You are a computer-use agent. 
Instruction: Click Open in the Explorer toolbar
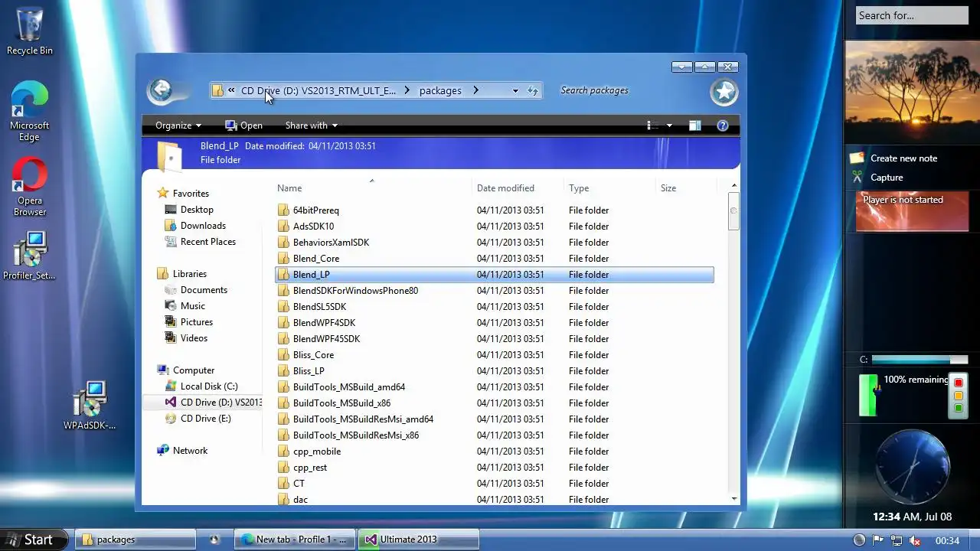(x=243, y=126)
